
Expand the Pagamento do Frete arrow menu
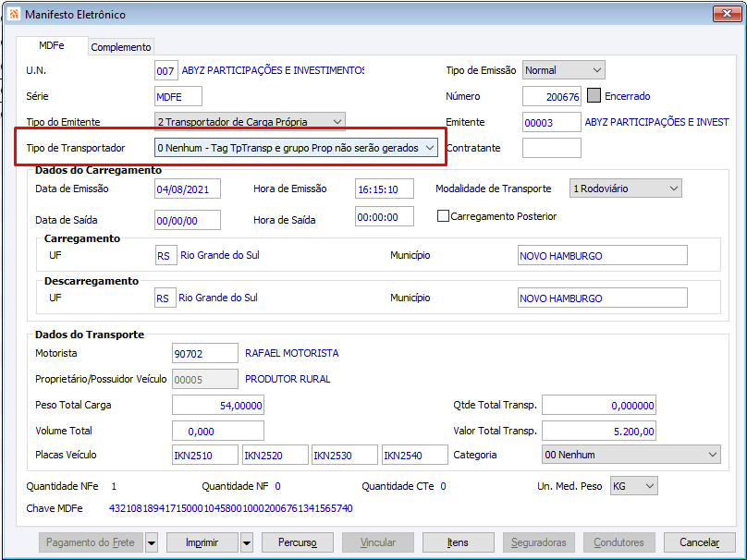(x=152, y=542)
